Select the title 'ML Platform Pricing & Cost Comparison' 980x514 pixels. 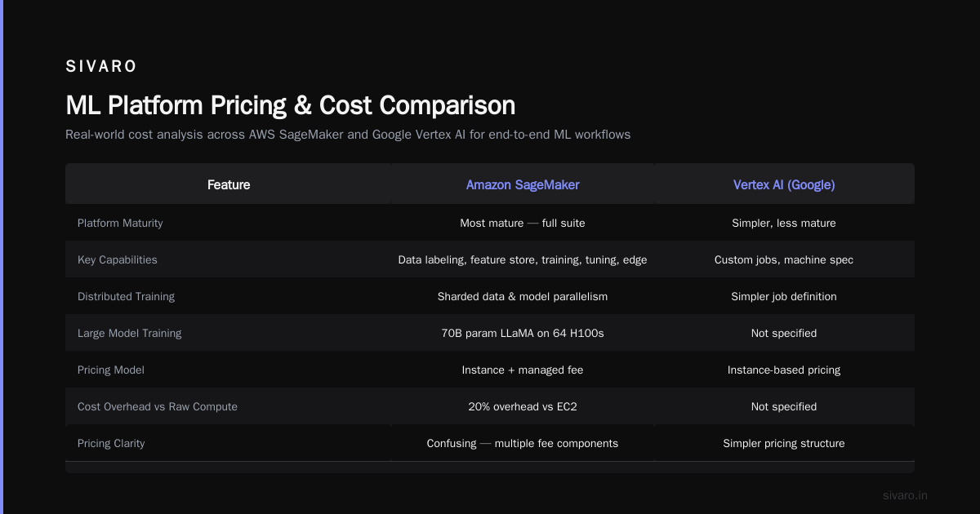coord(290,105)
